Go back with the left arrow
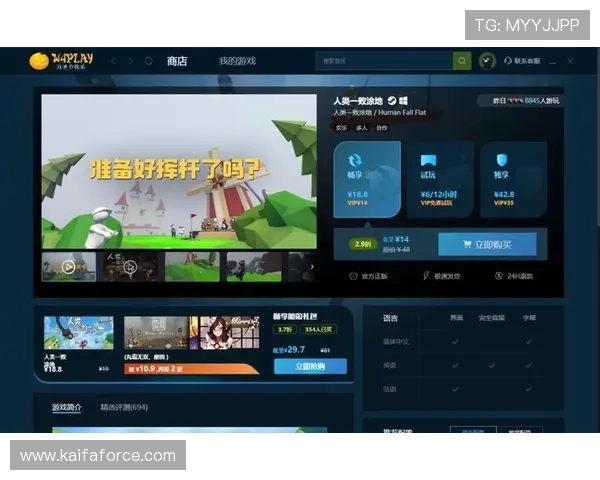The height and width of the screenshot is (480, 600). [113, 61]
